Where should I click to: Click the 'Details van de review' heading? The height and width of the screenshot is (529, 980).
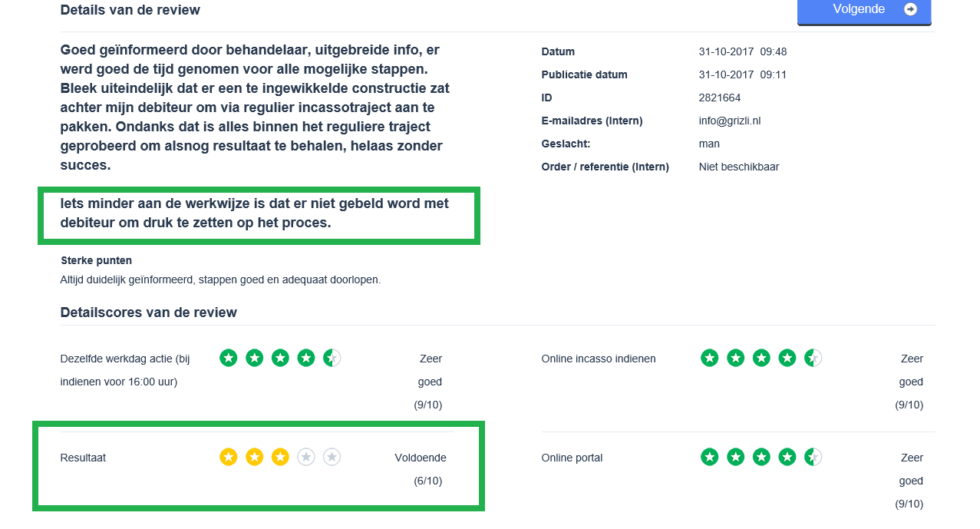(x=130, y=10)
